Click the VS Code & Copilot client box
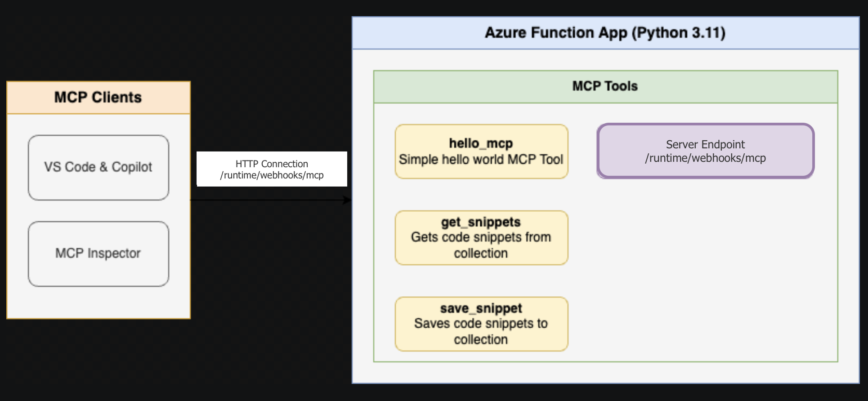The image size is (868, 401). point(98,168)
